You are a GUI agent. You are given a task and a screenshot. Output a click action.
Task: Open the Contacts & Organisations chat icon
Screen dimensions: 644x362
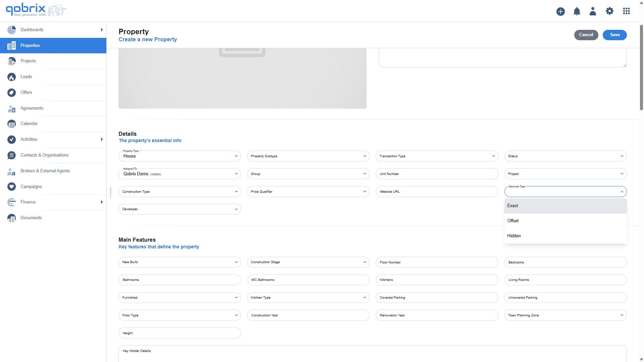click(x=11, y=155)
